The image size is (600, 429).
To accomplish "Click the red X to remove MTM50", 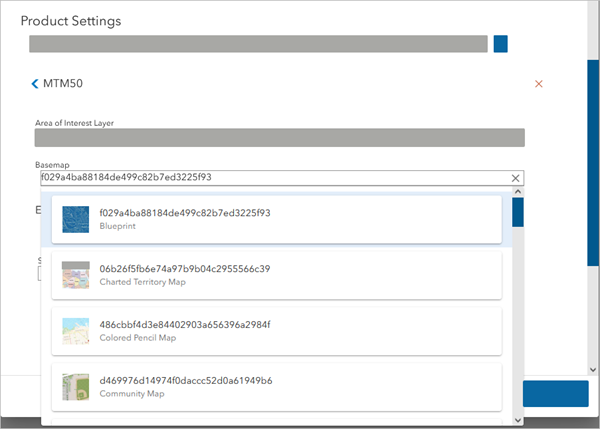I will pos(539,84).
